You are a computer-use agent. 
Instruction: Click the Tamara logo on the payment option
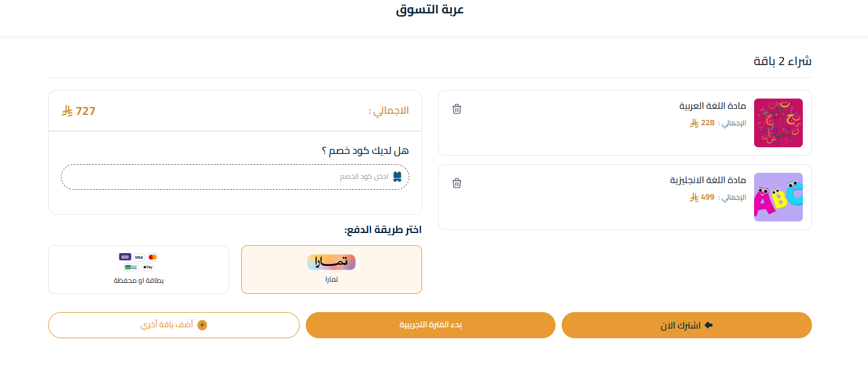(x=331, y=262)
